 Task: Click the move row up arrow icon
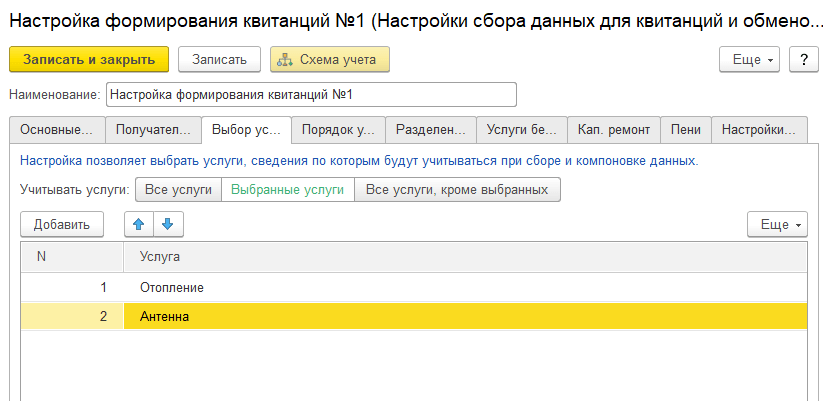(139, 225)
